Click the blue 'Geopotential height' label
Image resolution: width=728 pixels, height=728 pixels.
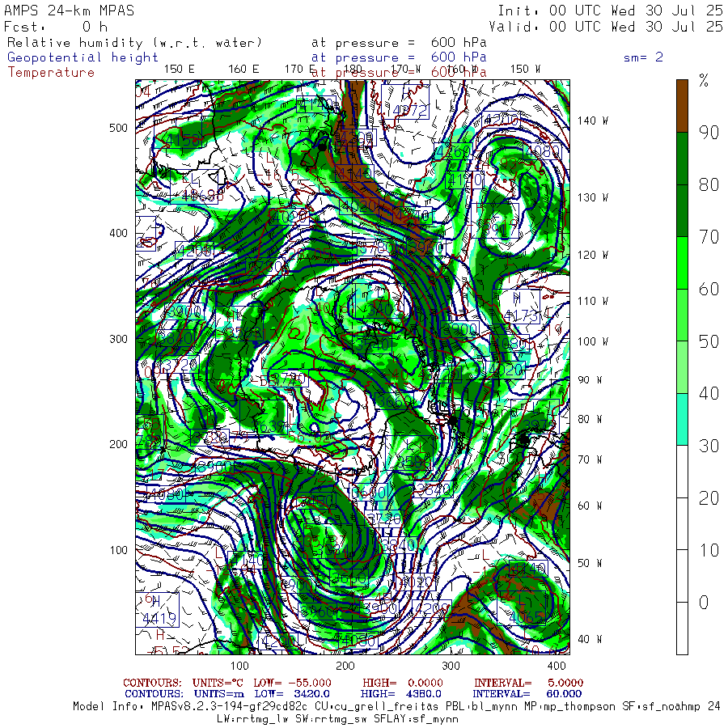(83, 57)
